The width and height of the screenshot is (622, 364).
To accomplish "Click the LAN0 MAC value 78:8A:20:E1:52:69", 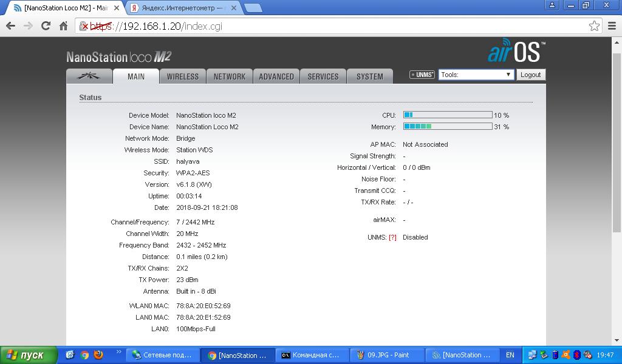I will [203, 317].
